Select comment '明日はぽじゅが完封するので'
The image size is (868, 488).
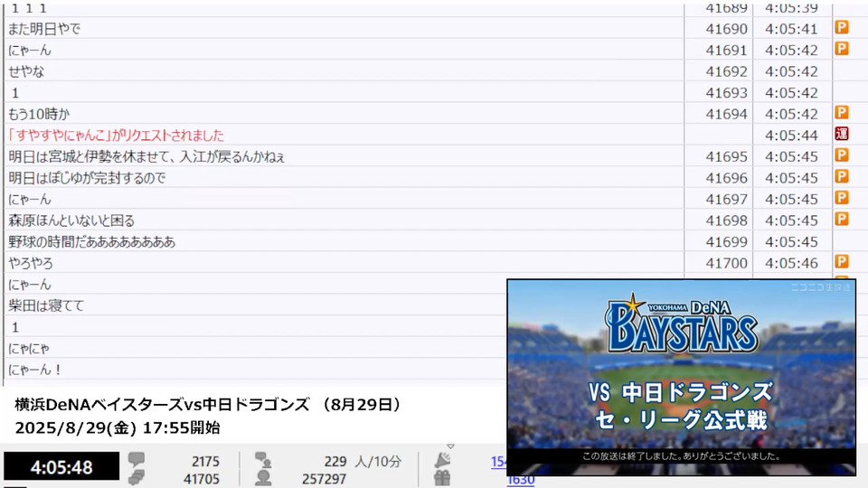pyautogui.click(x=87, y=178)
